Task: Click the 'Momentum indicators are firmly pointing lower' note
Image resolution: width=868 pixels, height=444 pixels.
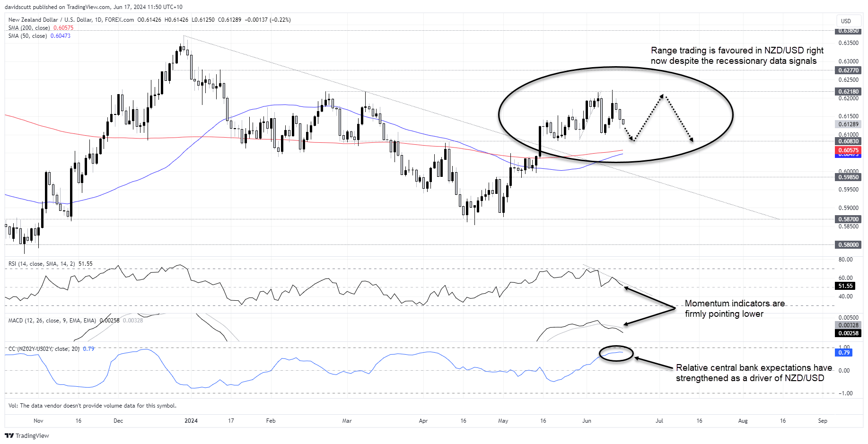Action: tap(735, 309)
